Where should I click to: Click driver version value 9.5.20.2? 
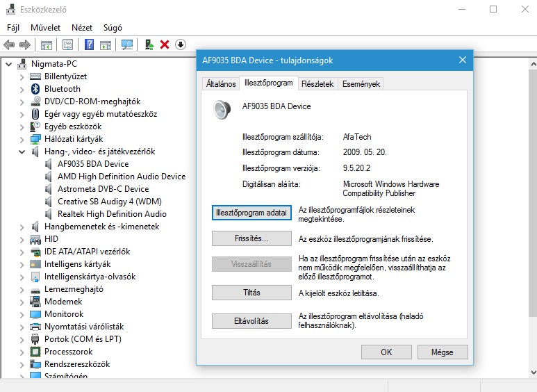coord(356,168)
